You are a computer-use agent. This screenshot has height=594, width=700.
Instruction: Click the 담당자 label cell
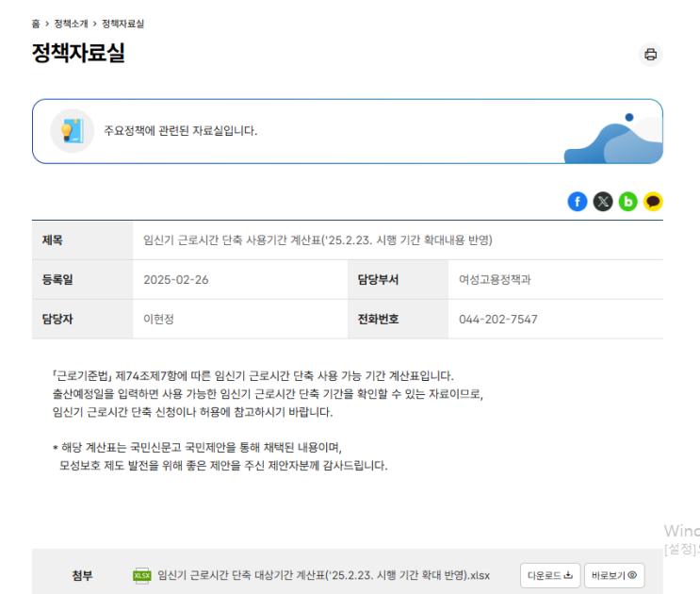pyautogui.click(x=82, y=319)
